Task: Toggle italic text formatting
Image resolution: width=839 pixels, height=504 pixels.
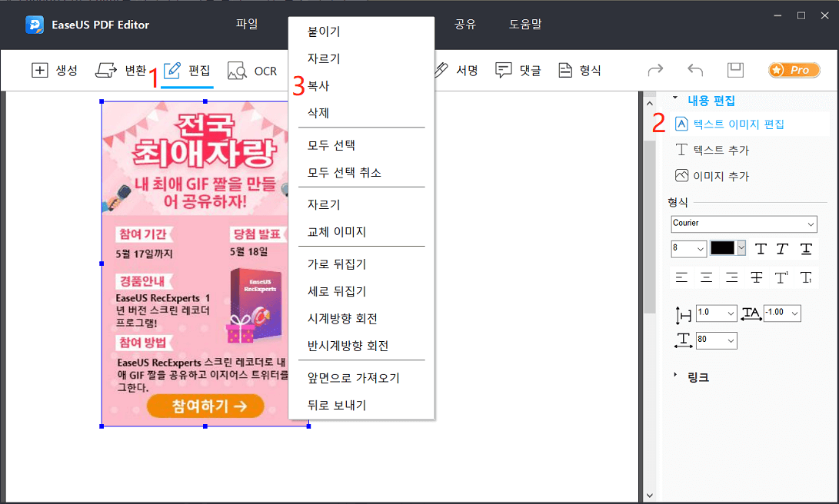Action: click(782, 248)
